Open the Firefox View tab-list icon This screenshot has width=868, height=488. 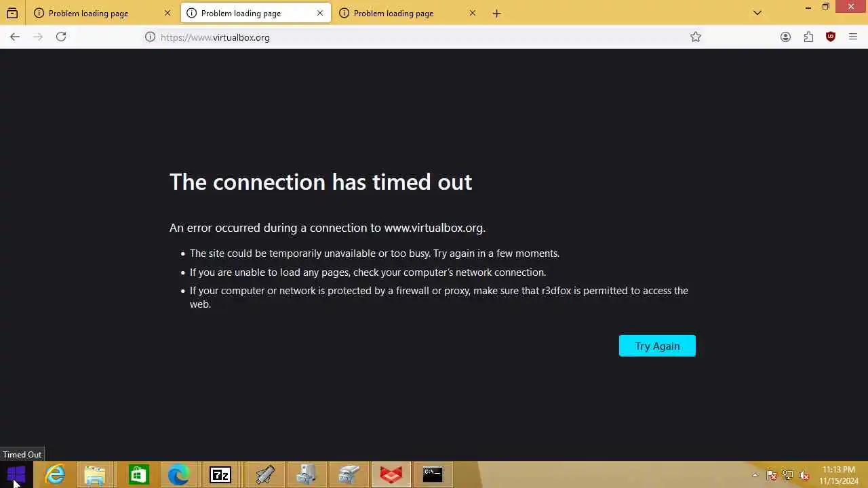12,13
